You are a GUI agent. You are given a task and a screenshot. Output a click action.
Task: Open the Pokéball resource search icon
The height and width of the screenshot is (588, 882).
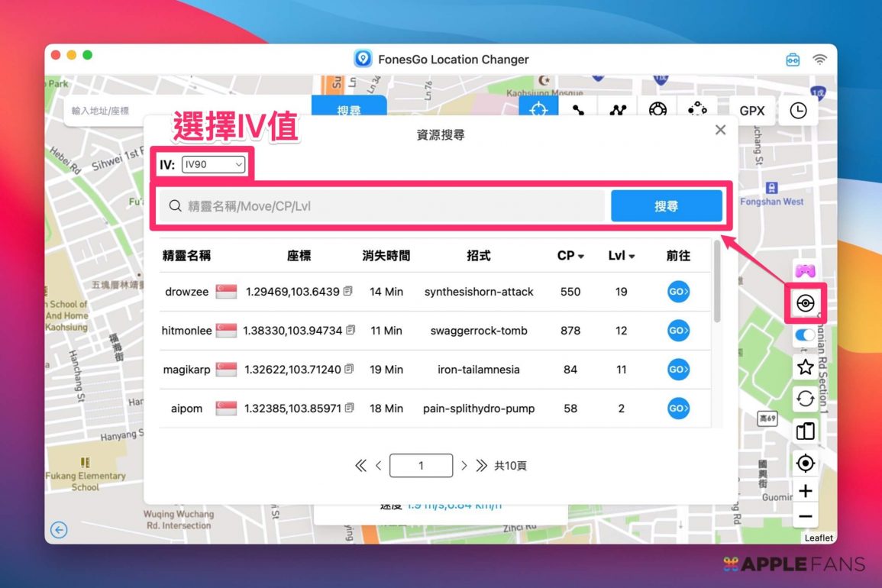point(805,303)
